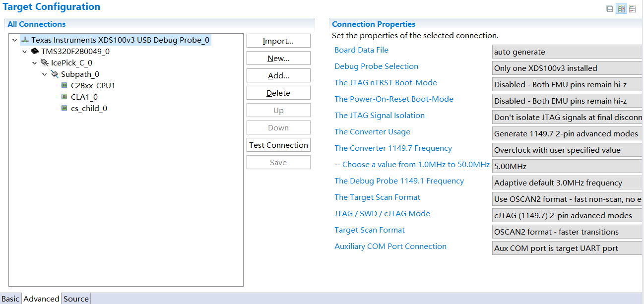This screenshot has height=304, width=644.
Task: Click the 5.00MHz frequency value field
Action: click(567, 167)
